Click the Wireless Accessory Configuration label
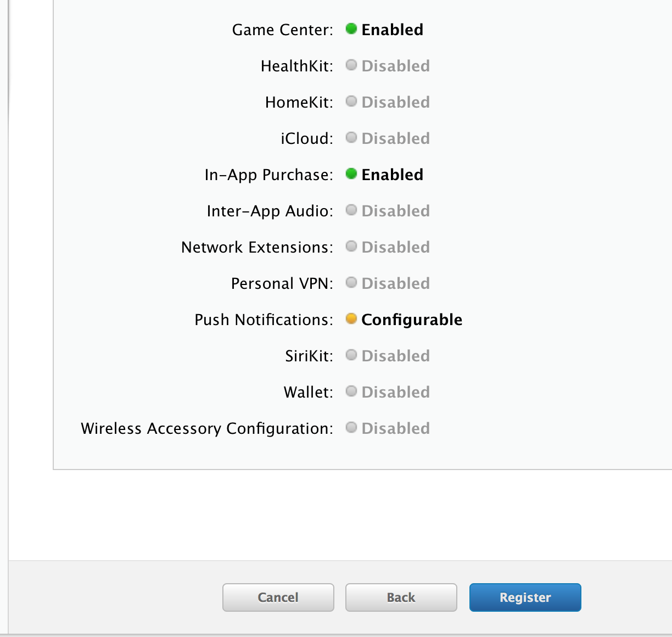Image resolution: width=672 pixels, height=637 pixels. point(206,428)
